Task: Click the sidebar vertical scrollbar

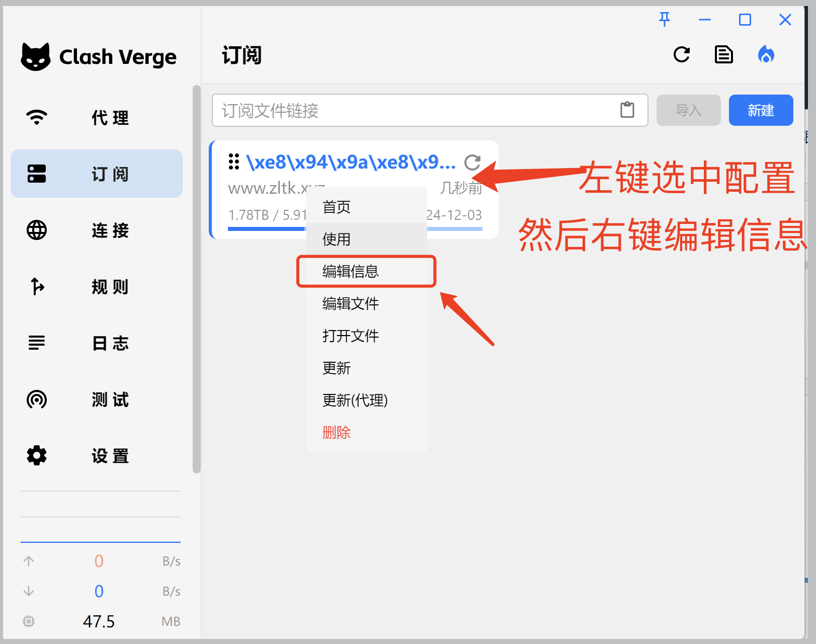Action: [197, 279]
